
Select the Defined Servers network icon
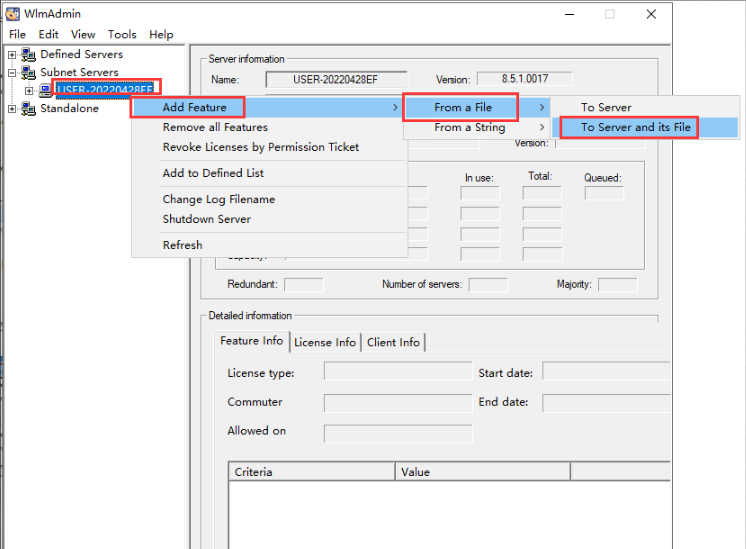[29, 55]
